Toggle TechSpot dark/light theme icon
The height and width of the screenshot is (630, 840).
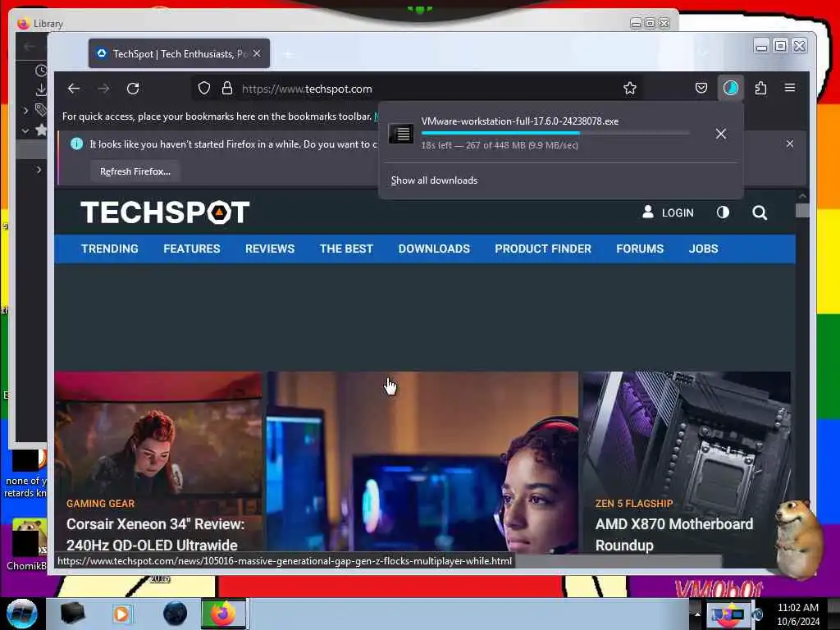click(723, 212)
